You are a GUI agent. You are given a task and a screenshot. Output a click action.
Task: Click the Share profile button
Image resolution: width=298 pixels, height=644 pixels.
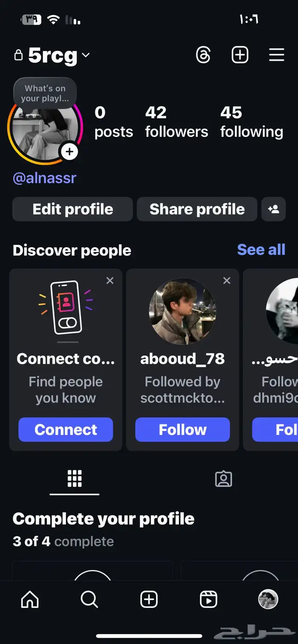click(x=197, y=209)
